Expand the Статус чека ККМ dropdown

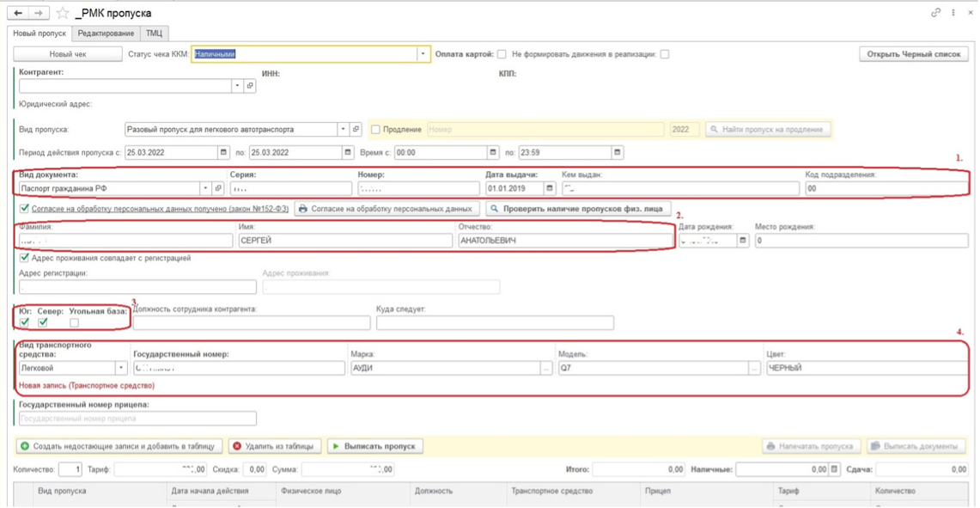pos(424,54)
